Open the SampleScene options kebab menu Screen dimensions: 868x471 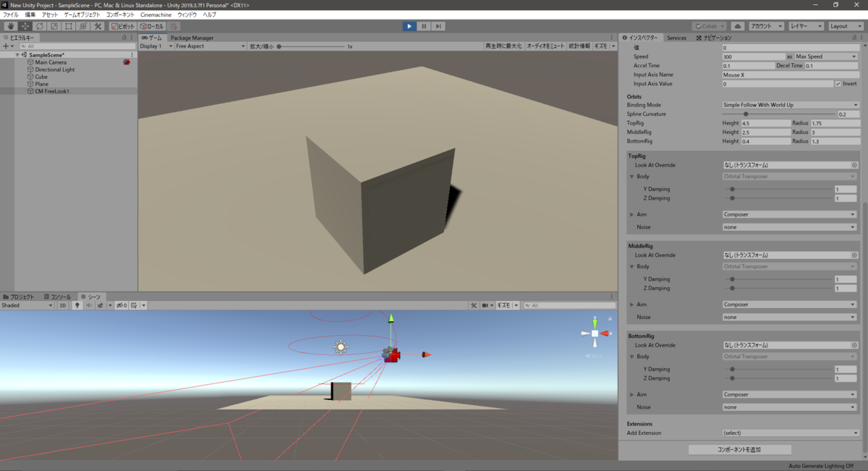[x=132, y=55]
